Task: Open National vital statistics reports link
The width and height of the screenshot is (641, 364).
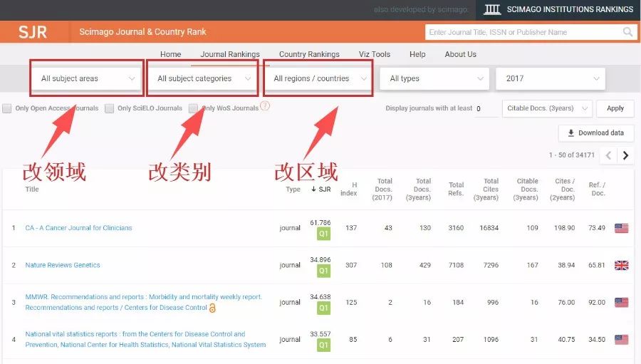Action: [145, 340]
